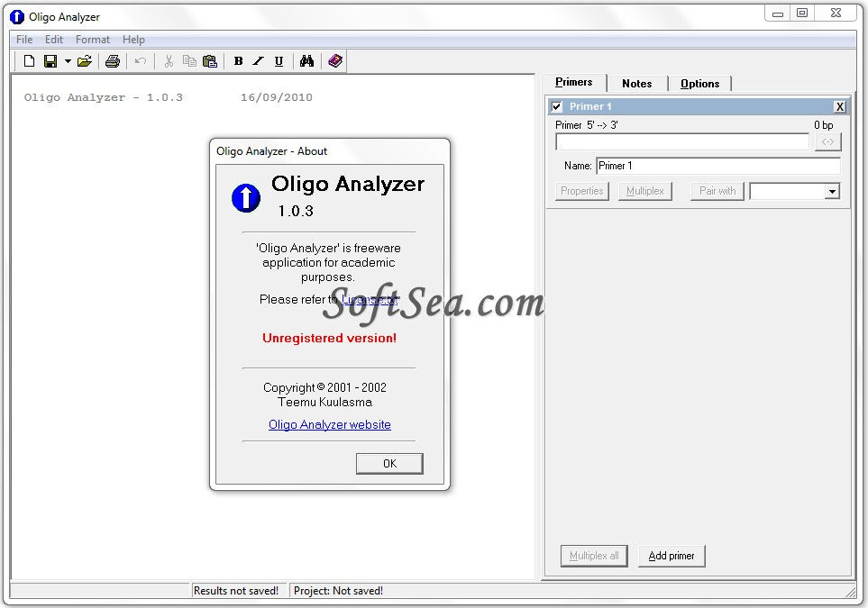Image resolution: width=868 pixels, height=608 pixels.
Task: Click the Pair with button
Action: (x=717, y=191)
